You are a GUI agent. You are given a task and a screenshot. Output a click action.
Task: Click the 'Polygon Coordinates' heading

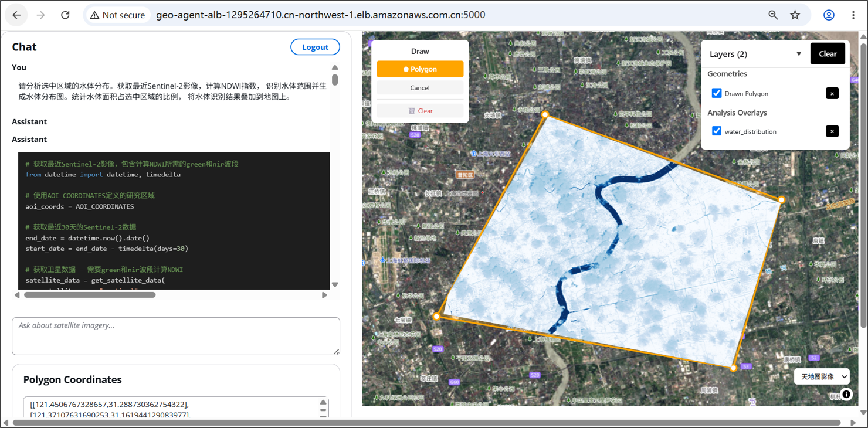pyautogui.click(x=73, y=380)
